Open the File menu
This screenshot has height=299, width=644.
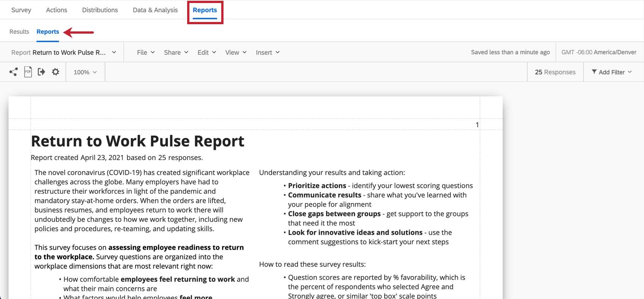point(146,53)
